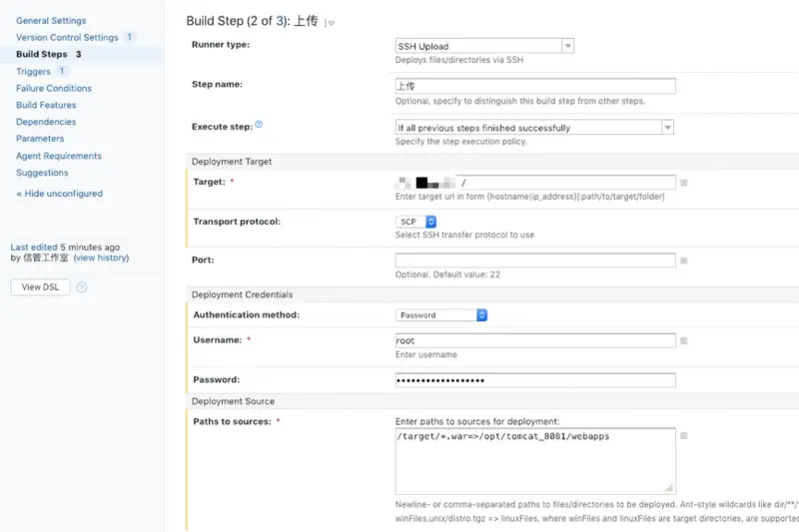The width and height of the screenshot is (799, 532).
Task: Click the Paths to sources textarea
Action: [x=535, y=461]
